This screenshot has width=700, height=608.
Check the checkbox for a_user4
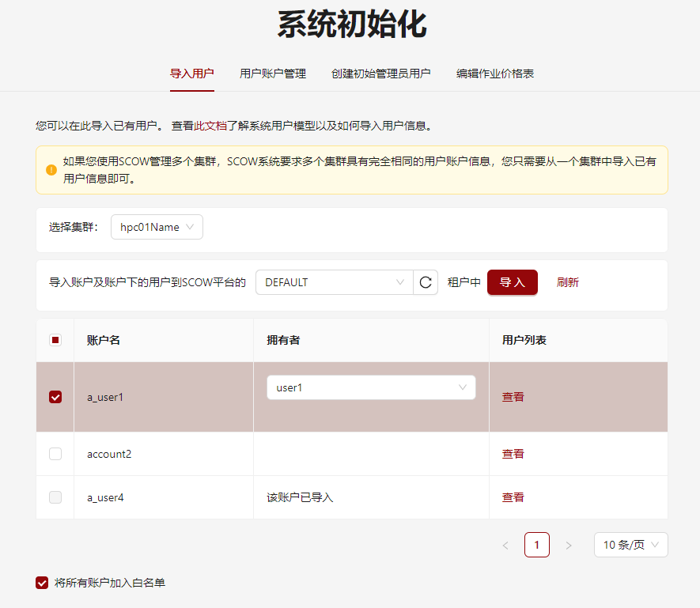tap(55, 497)
